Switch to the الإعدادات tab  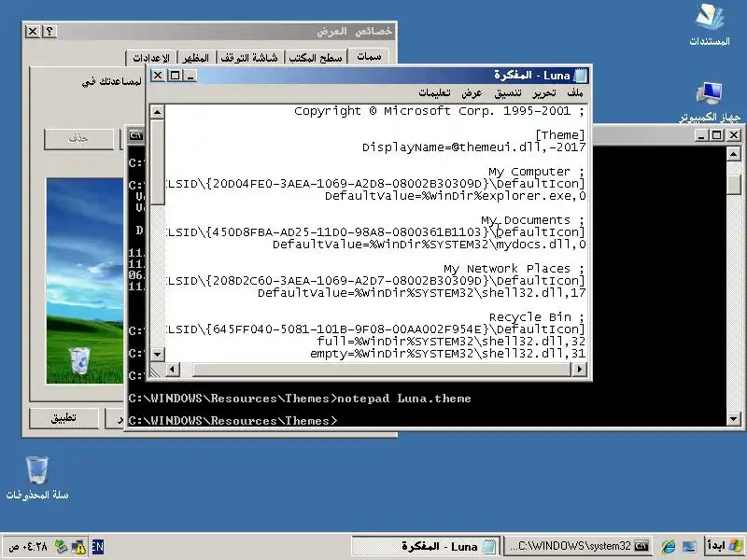151,58
